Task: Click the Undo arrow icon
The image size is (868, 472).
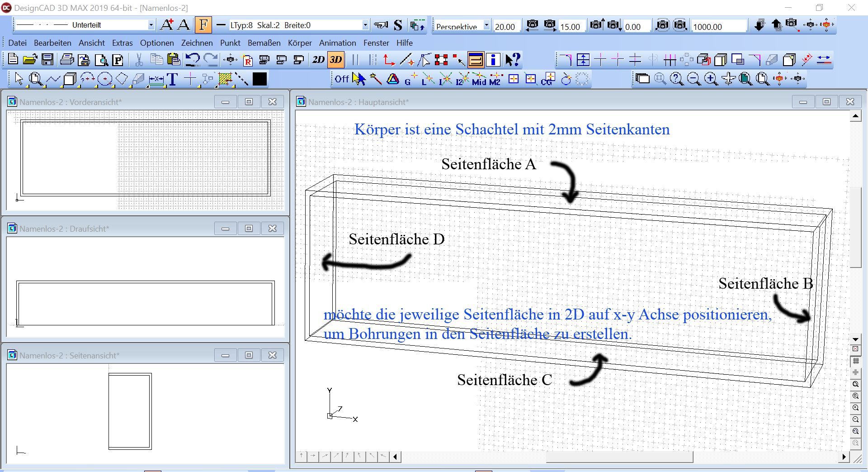Action: (x=193, y=60)
